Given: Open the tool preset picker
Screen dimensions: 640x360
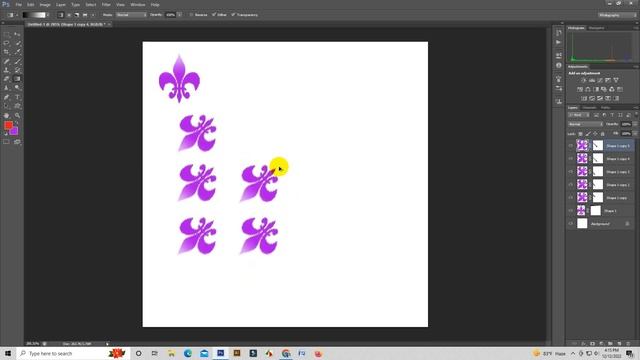Looking at the screenshot, I should point(12,15).
